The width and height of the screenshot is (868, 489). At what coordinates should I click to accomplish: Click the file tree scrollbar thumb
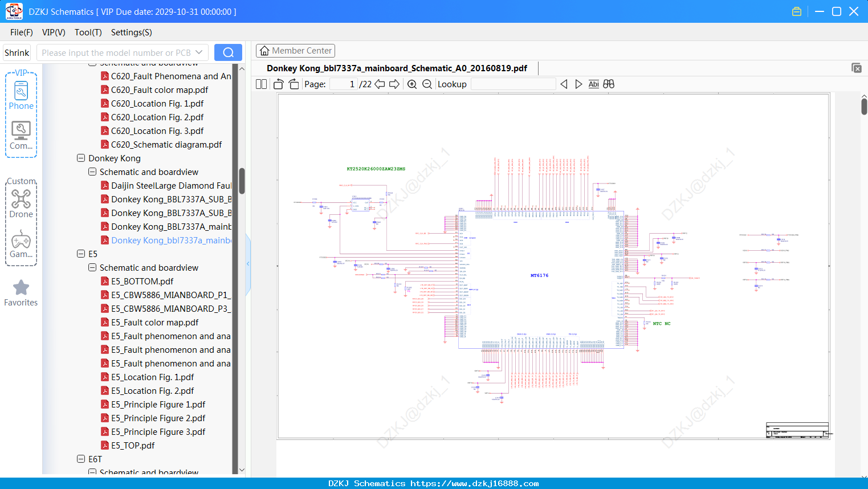coord(242,181)
